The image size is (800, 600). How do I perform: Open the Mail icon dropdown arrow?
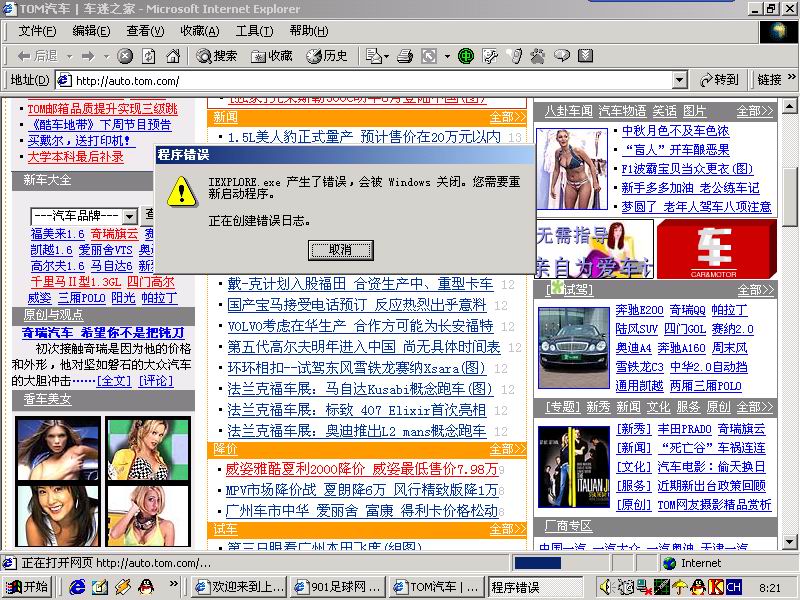387,56
